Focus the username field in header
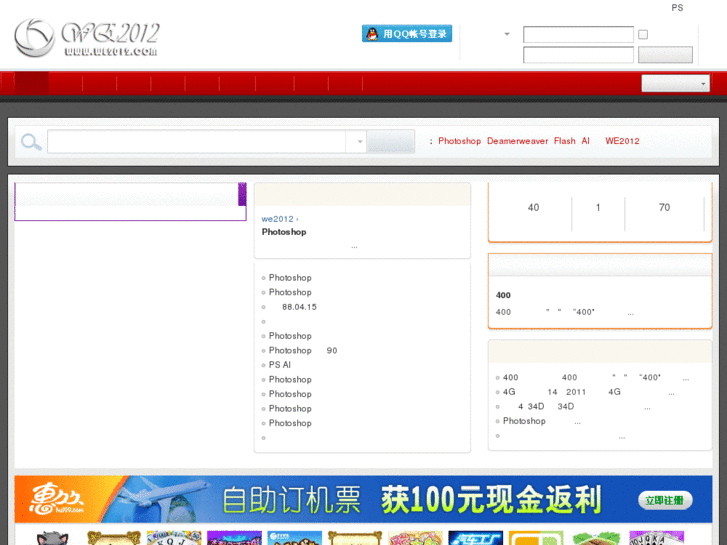727x545 pixels. [x=578, y=34]
